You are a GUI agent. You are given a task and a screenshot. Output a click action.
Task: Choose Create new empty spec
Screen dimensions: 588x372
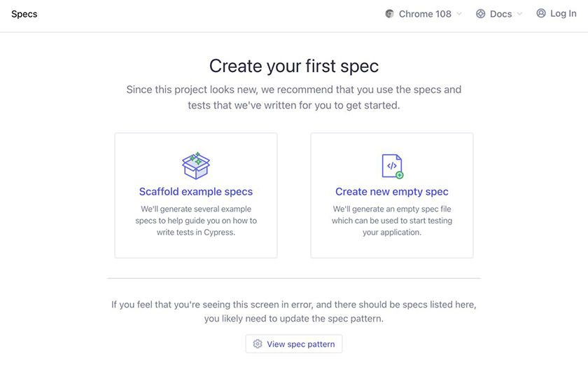point(392,191)
